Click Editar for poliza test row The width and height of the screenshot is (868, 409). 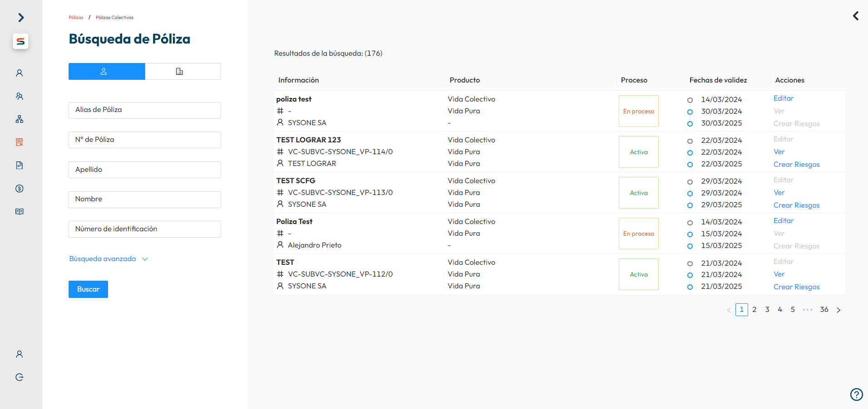coord(784,98)
